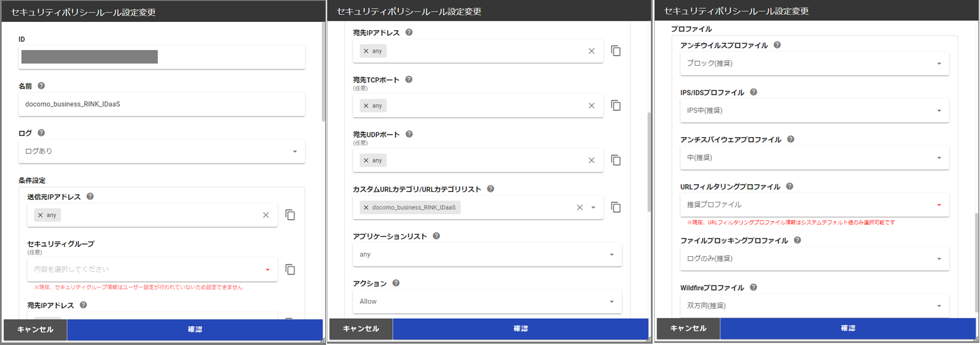Open help icon next to 名前 label
The width and height of the screenshot is (980, 345).
pyautogui.click(x=41, y=86)
